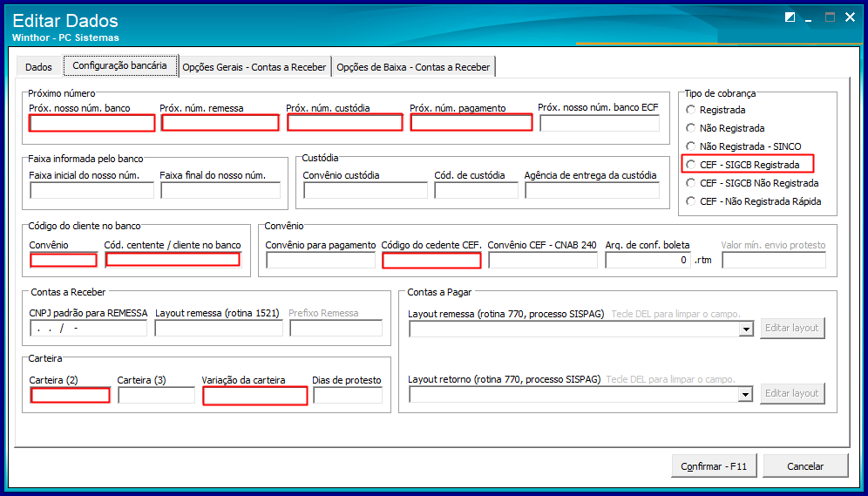
Task: Focus the Próx. núm. remessa field
Action: coord(220,123)
